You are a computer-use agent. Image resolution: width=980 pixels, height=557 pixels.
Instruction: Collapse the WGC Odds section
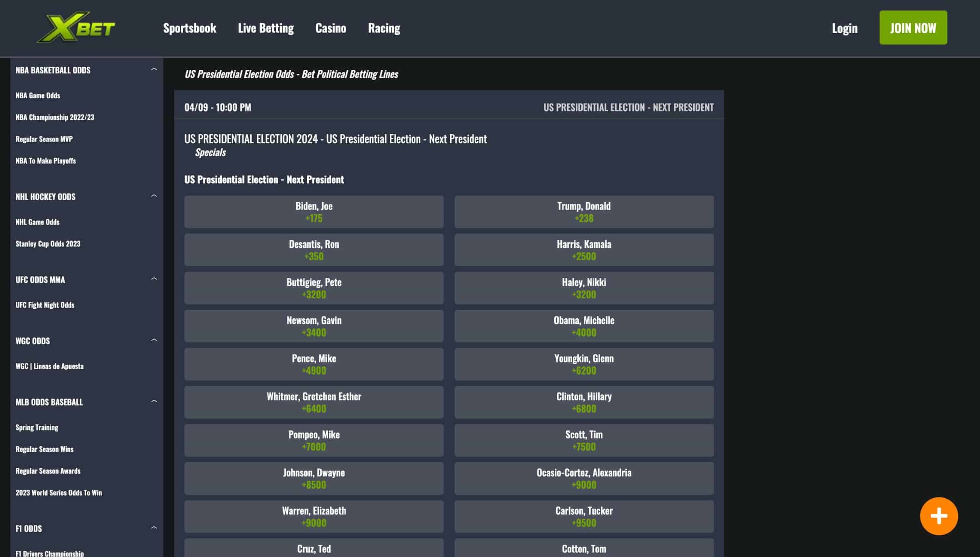[x=154, y=340]
